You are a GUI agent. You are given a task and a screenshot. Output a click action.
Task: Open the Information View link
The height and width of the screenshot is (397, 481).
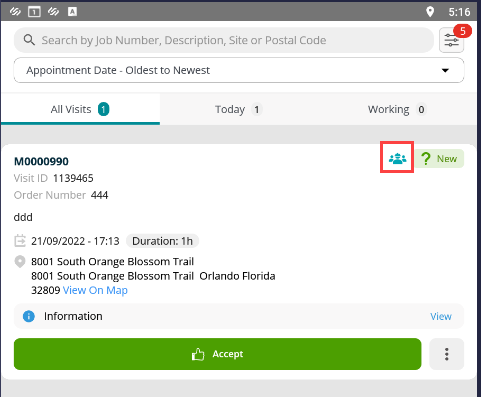click(441, 316)
